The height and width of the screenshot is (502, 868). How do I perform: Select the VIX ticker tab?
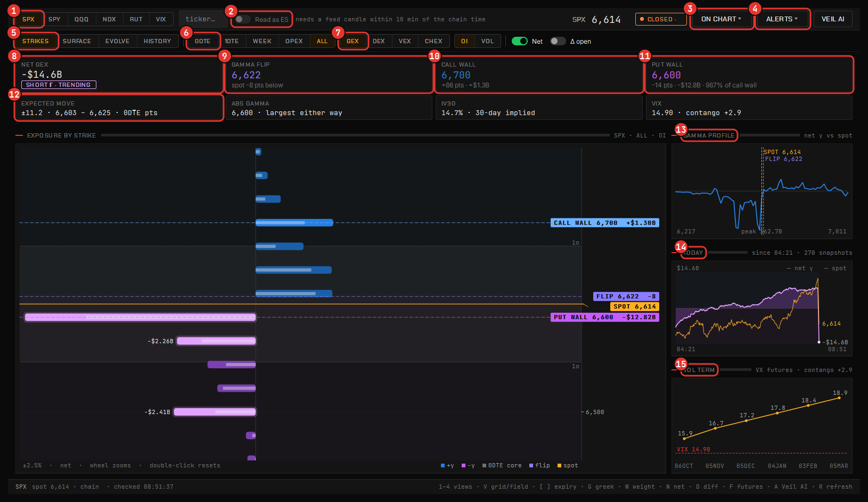tap(161, 19)
